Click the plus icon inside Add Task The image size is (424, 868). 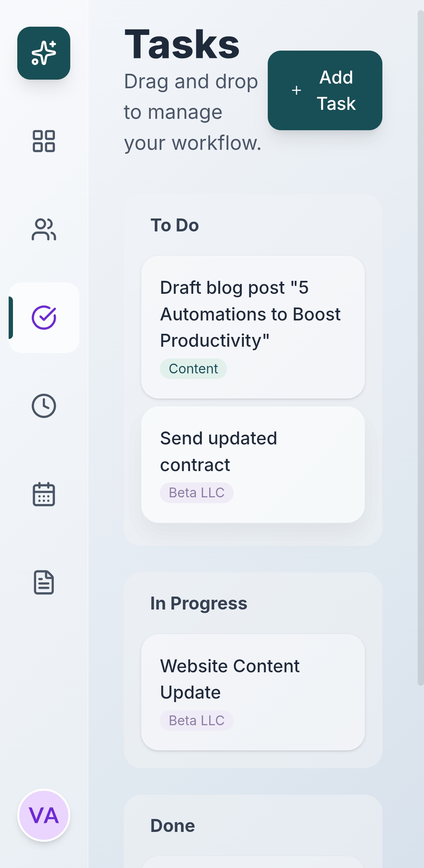pyautogui.click(x=296, y=90)
